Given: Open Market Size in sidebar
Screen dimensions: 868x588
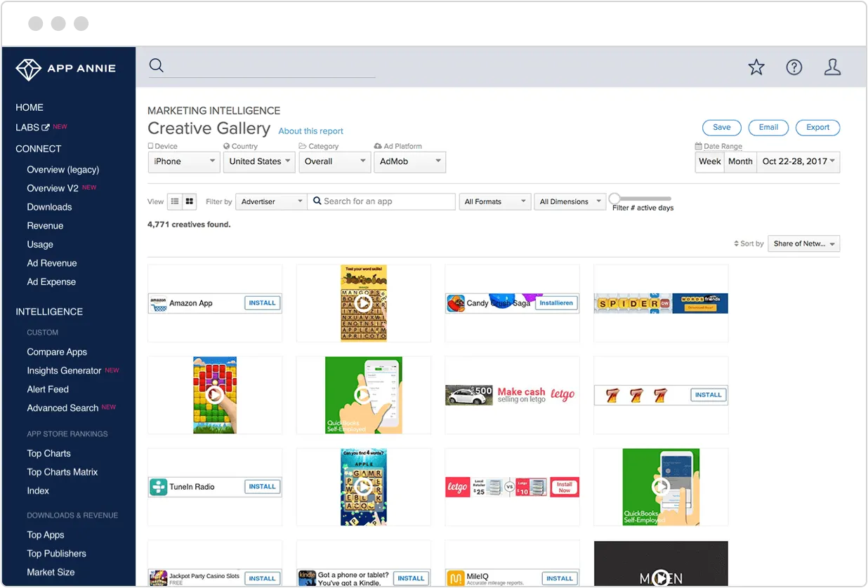Looking at the screenshot, I should (51, 573).
